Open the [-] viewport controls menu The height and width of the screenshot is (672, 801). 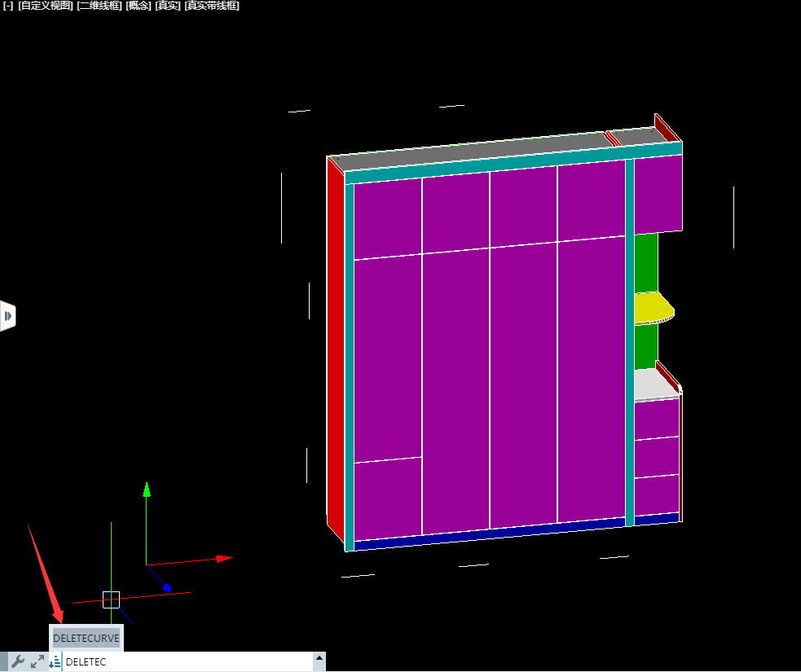(x=8, y=6)
